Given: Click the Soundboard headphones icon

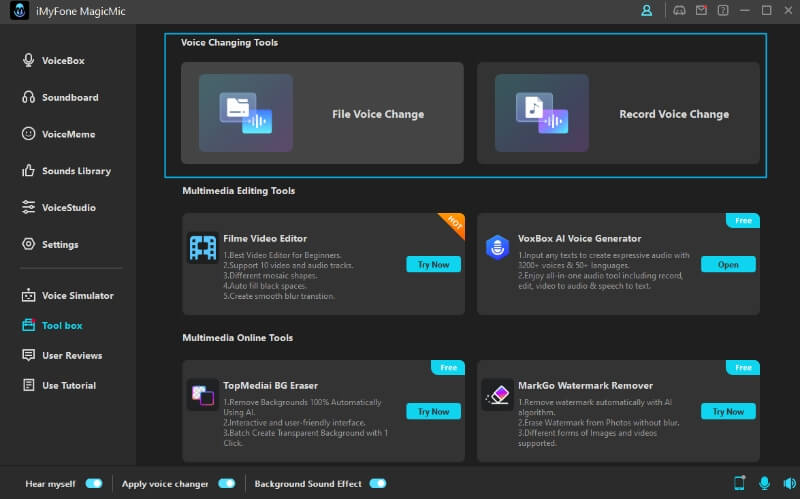Looking at the screenshot, I should click(x=29, y=97).
